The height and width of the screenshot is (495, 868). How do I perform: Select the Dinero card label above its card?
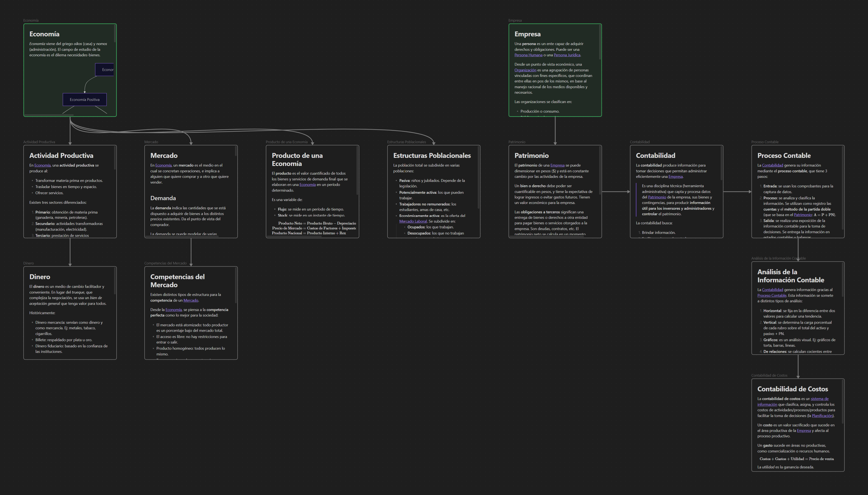coord(29,263)
